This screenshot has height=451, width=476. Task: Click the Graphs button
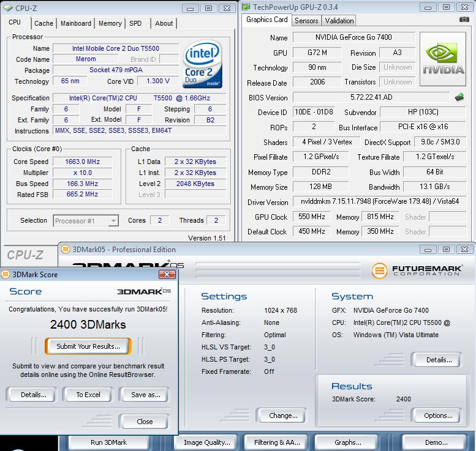click(347, 442)
